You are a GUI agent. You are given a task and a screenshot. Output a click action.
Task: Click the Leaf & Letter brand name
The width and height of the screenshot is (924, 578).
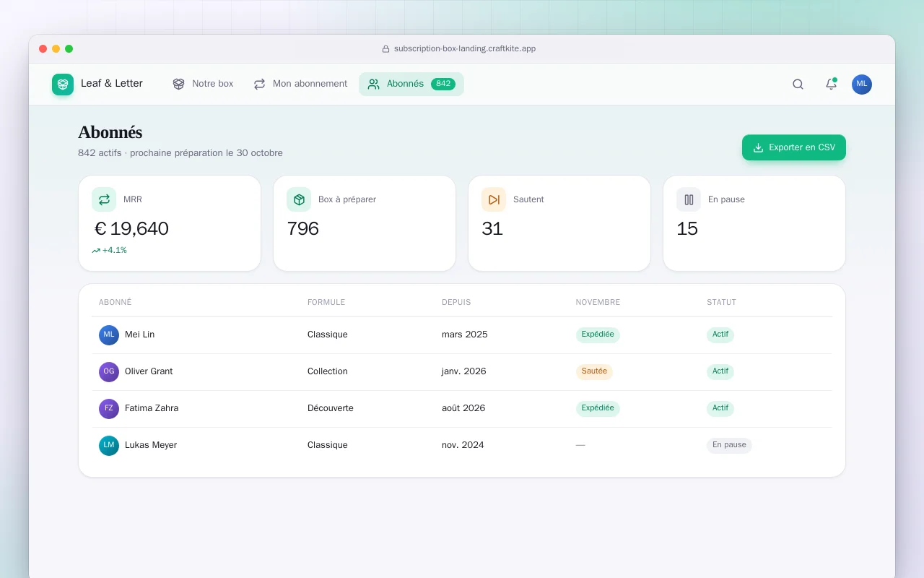coord(112,84)
